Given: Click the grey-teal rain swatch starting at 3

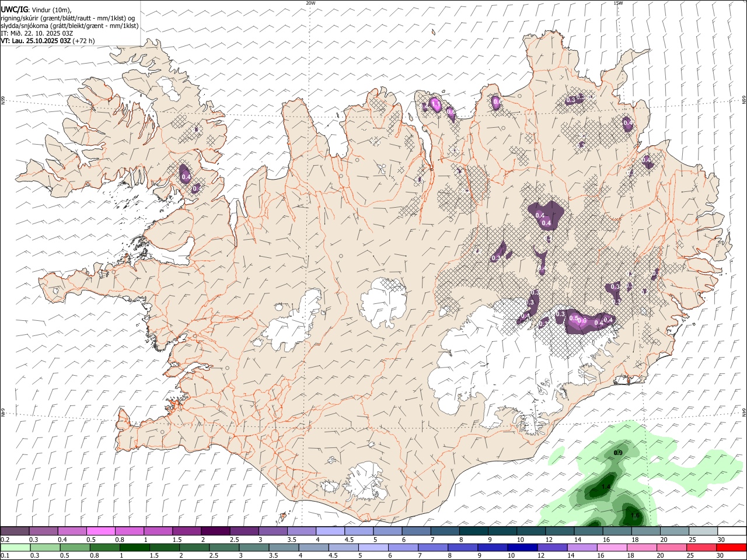Looking at the screenshot, I should tap(253, 548).
